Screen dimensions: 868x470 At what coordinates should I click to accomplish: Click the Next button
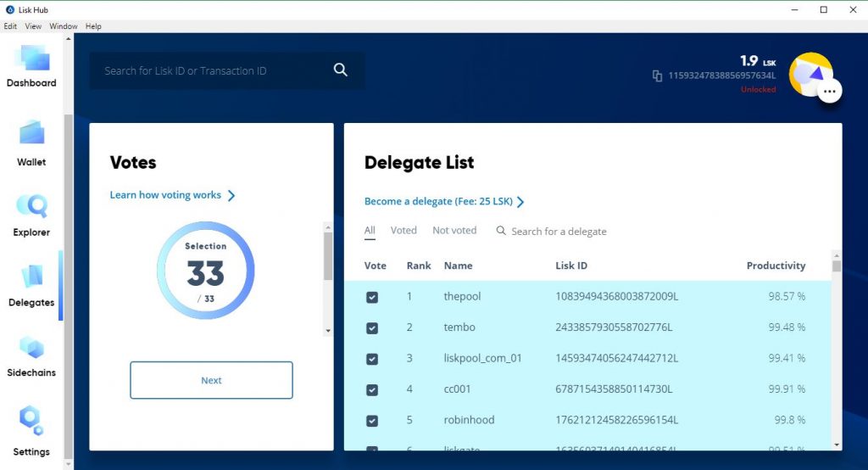tap(211, 380)
